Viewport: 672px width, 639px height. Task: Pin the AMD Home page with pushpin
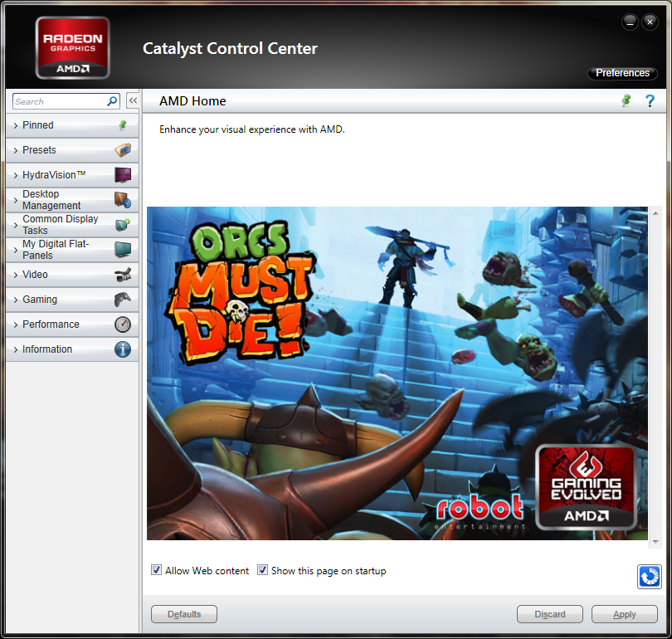626,101
